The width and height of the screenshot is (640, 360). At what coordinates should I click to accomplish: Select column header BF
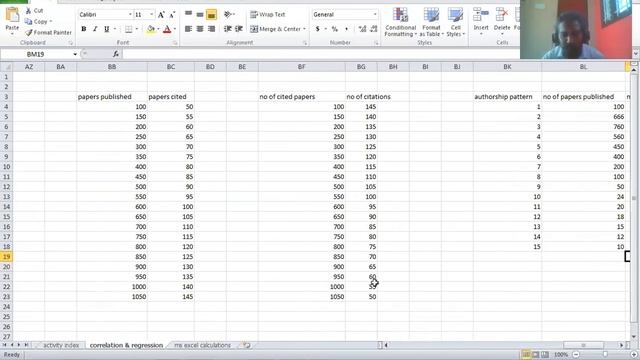click(x=302, y=67)
